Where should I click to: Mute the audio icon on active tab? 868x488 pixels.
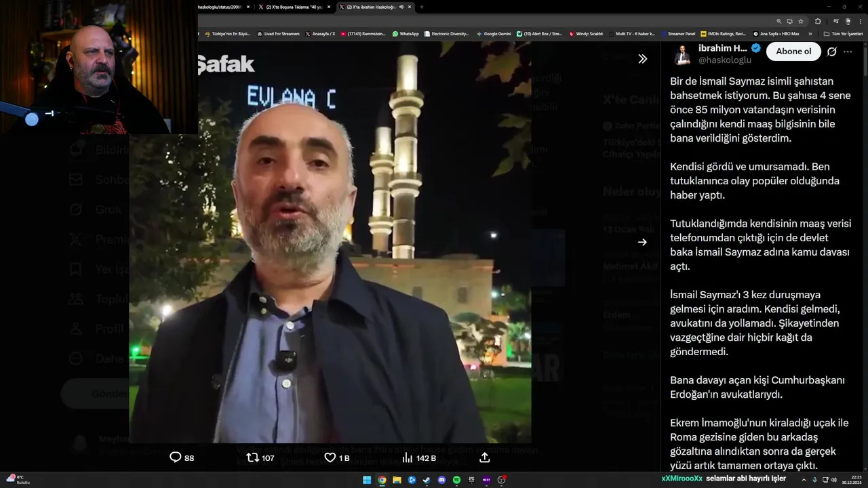coord(401,7)
